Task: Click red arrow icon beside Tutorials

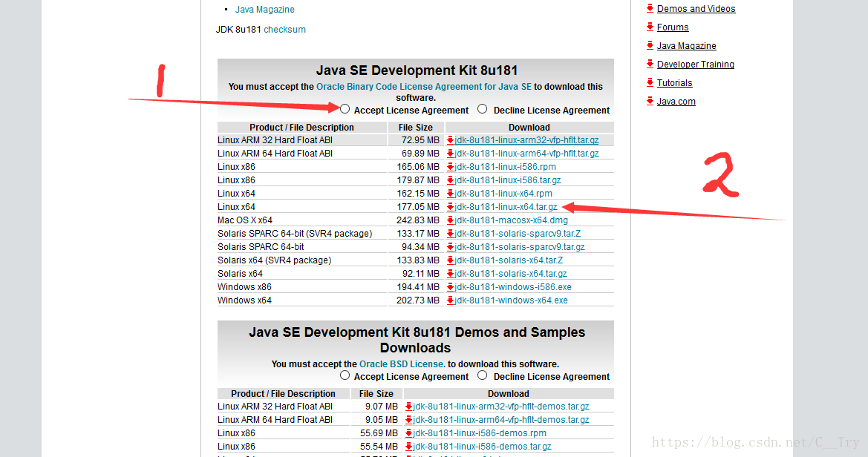Action: pos(650,82)
